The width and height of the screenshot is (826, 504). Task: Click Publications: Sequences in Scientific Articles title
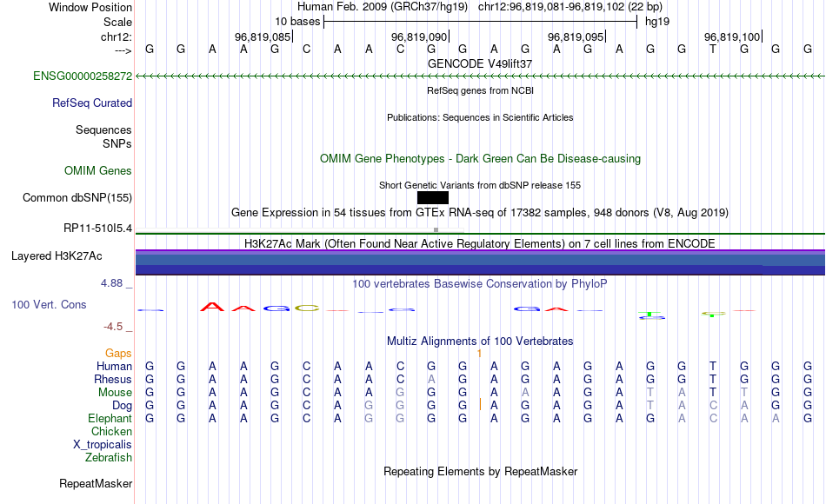tap(480, 117)
